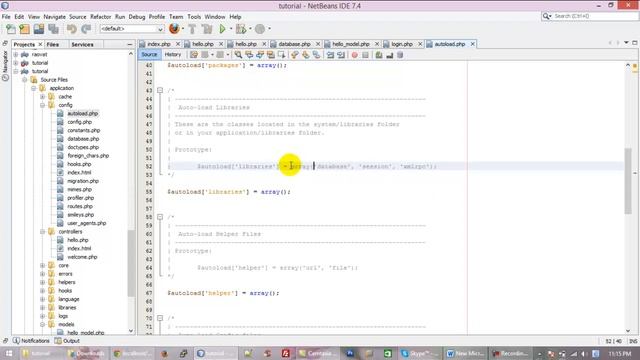The image size is (640, 360).
Task: Click the Toggle Bookmark icon
Action: [x=316, y=55]
